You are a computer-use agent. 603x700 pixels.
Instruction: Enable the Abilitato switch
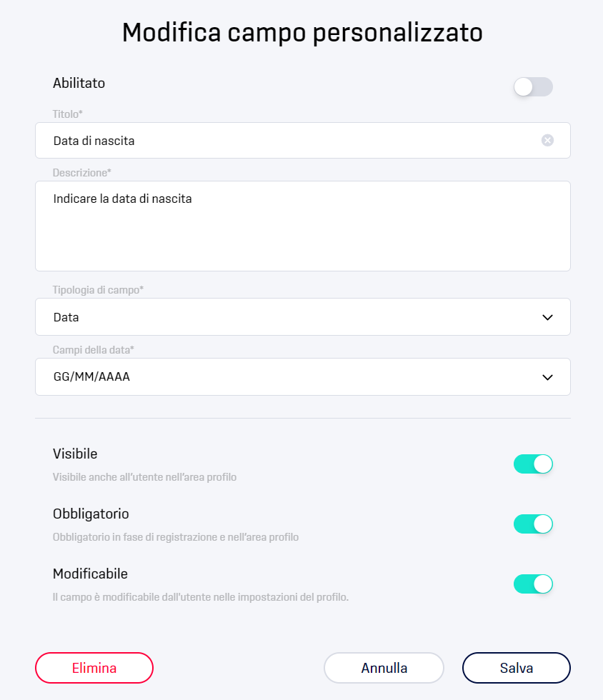(x=533, y=86)
